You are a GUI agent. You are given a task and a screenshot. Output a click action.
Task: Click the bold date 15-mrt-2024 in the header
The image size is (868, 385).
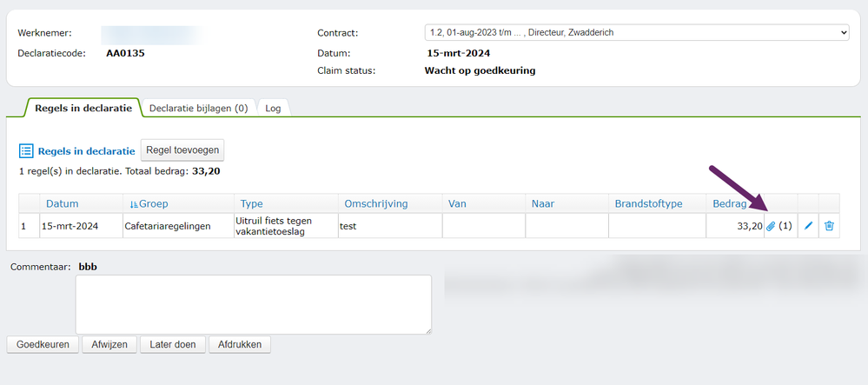click(459, 54)
